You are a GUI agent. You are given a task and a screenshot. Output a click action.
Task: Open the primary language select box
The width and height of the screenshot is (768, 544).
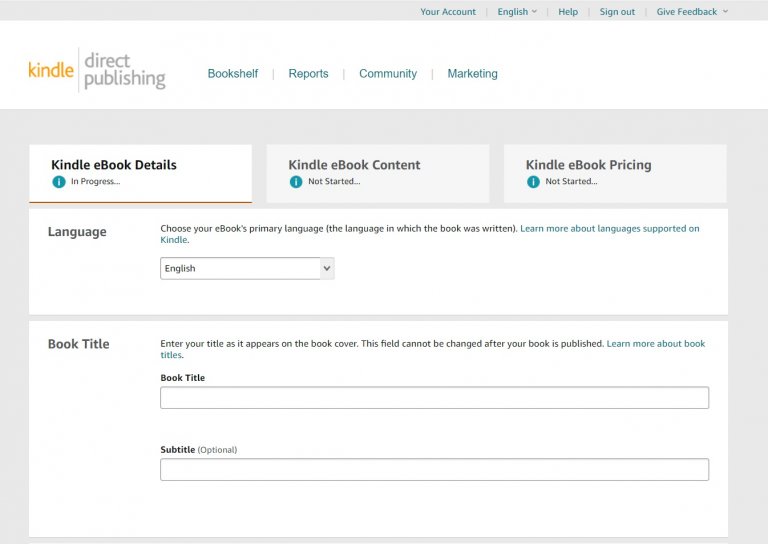[247, 268]
